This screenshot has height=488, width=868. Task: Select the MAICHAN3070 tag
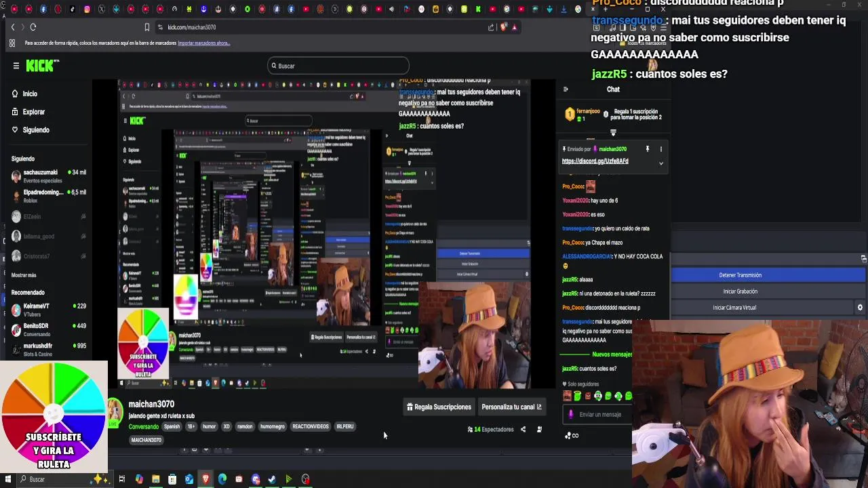pos(146,440)
